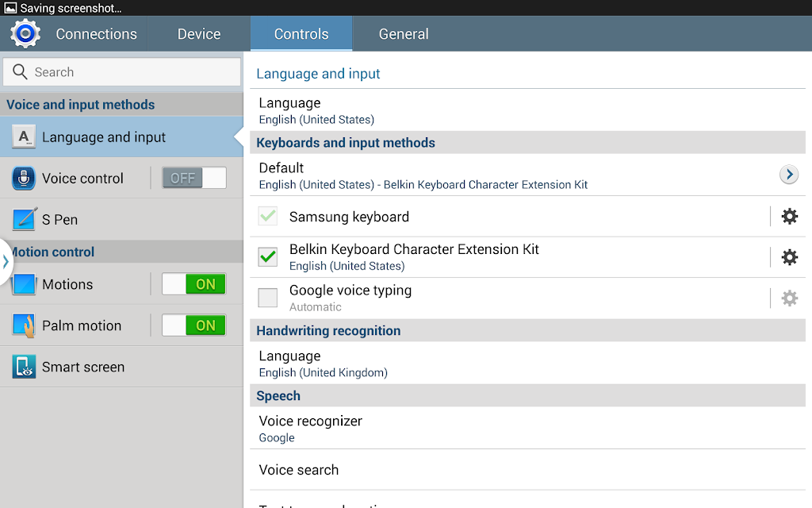Disable the Palm motion switch

[194, 325]
